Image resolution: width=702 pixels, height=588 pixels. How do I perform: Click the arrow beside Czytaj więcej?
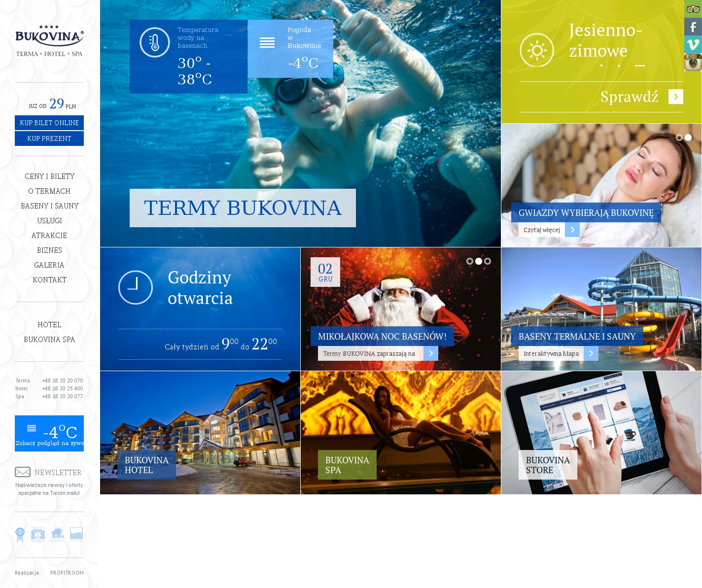tap(572, 230)
